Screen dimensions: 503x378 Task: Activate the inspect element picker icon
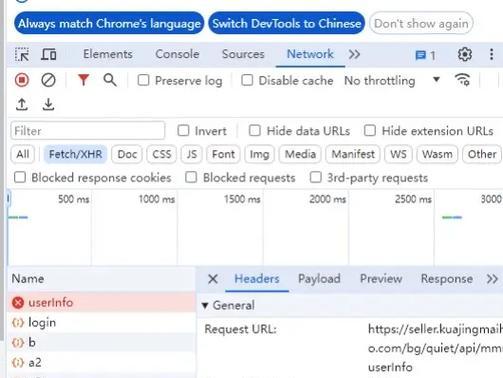tap(22, 54)
